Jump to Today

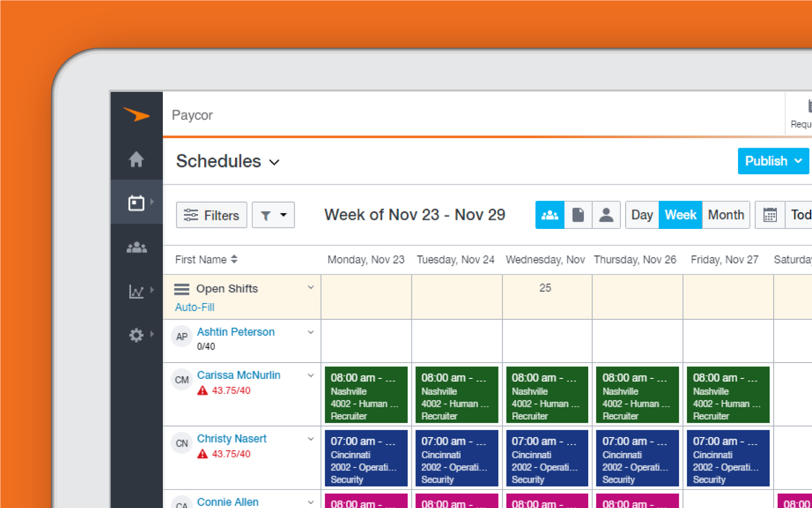click(x=799, y=215)
